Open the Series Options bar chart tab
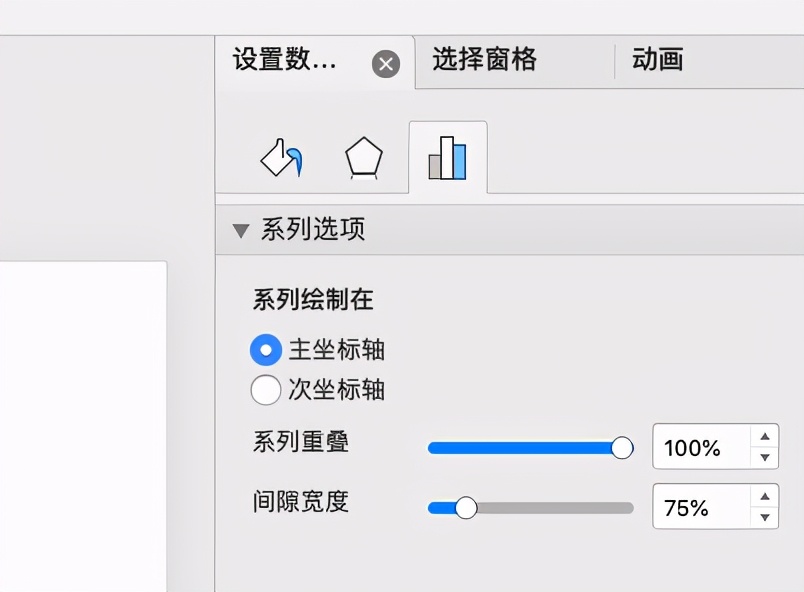Image resolution: width=804 pixels, height=592 pixels. 447,158
